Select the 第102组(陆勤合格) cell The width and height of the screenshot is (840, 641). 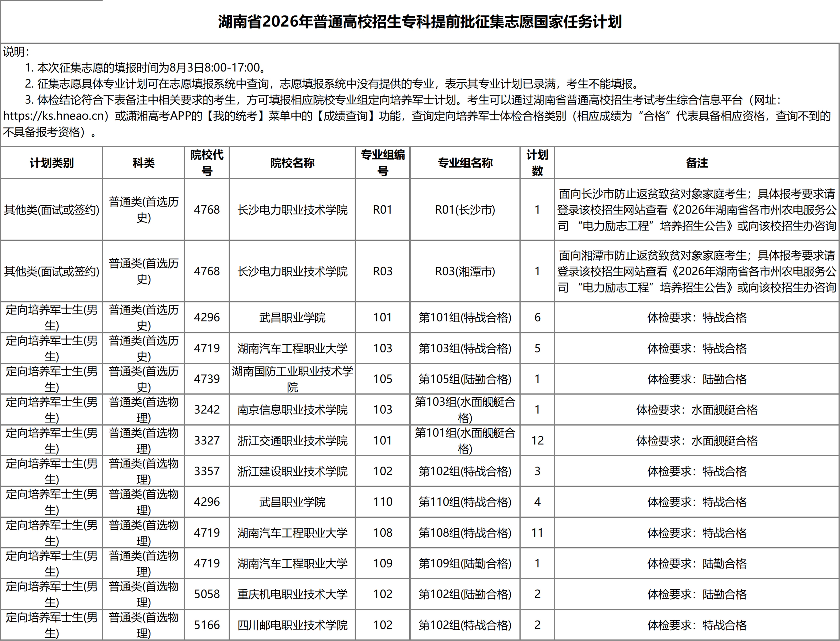tap(465, 594)
